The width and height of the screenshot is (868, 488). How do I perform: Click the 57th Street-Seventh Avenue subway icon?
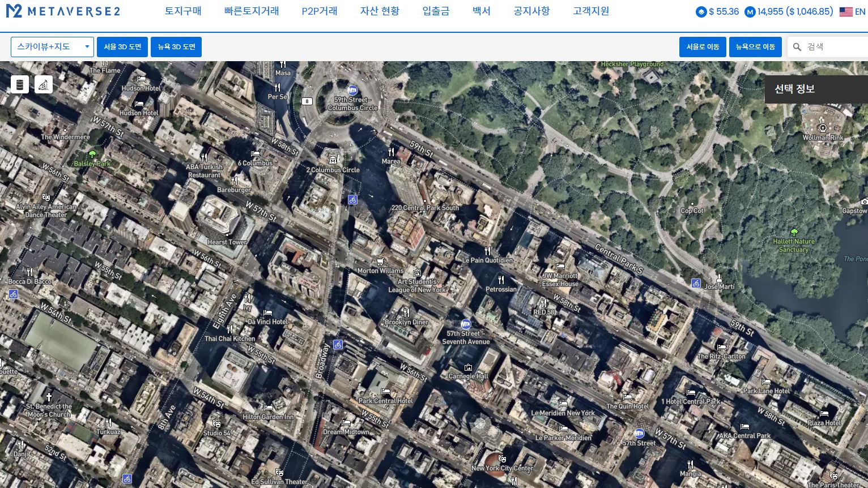466,324
